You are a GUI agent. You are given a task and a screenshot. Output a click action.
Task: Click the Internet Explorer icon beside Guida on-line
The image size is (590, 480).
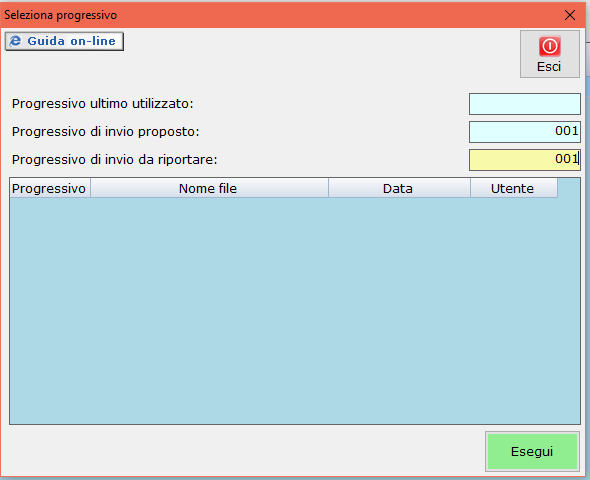[15, 41]
